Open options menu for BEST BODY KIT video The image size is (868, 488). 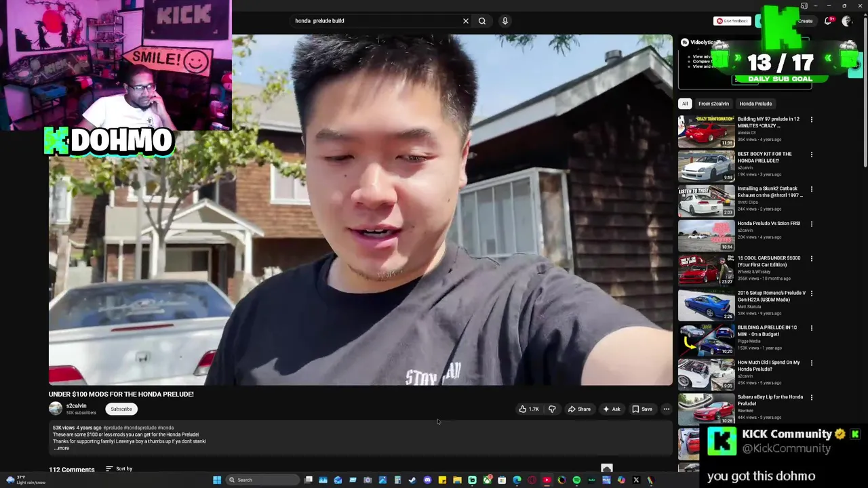(812, 155)
